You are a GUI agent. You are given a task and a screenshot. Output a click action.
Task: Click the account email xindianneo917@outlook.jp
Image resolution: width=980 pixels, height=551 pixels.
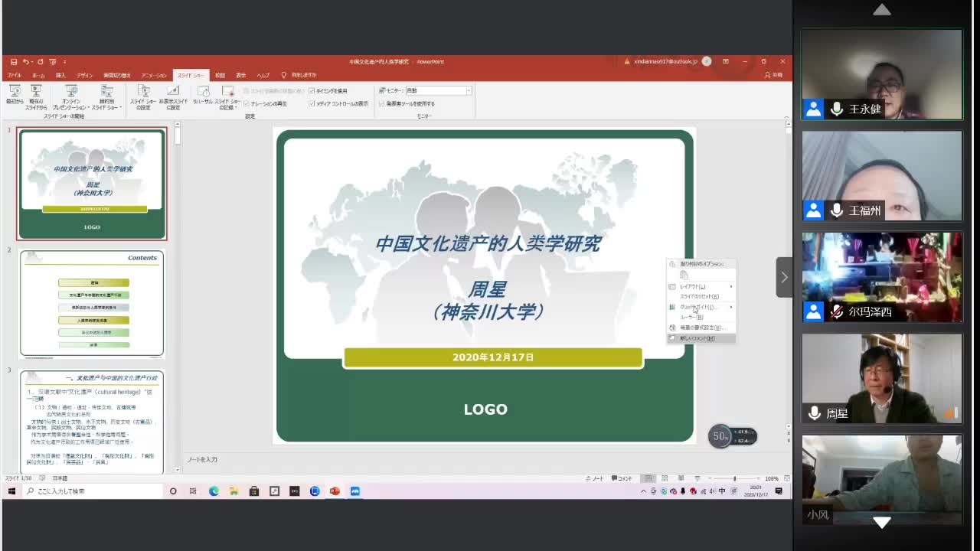(666, 62)
